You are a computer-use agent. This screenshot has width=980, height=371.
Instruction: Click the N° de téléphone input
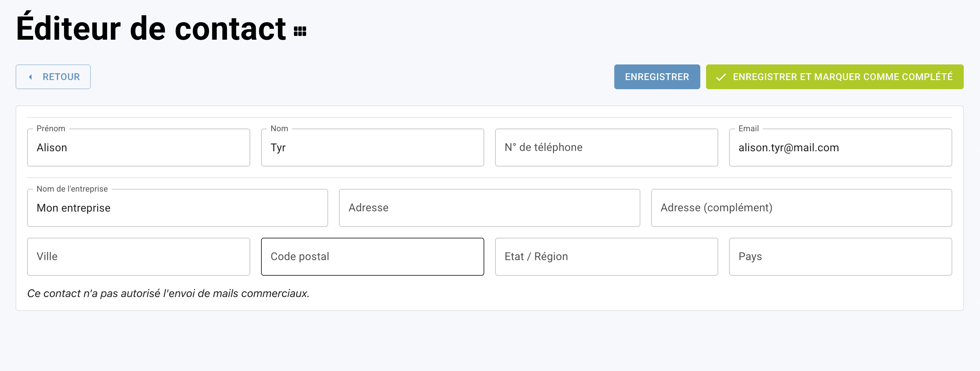click(x=606, y=148)
